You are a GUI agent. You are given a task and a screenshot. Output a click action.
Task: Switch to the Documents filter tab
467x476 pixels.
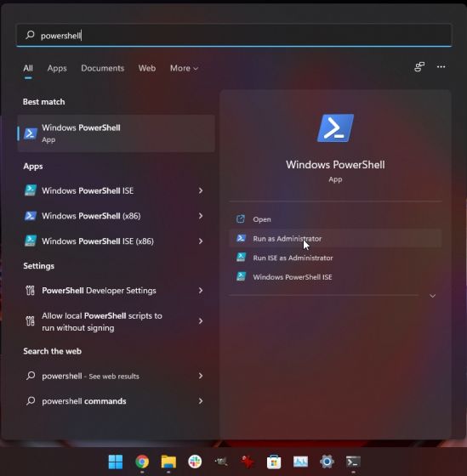102,68
